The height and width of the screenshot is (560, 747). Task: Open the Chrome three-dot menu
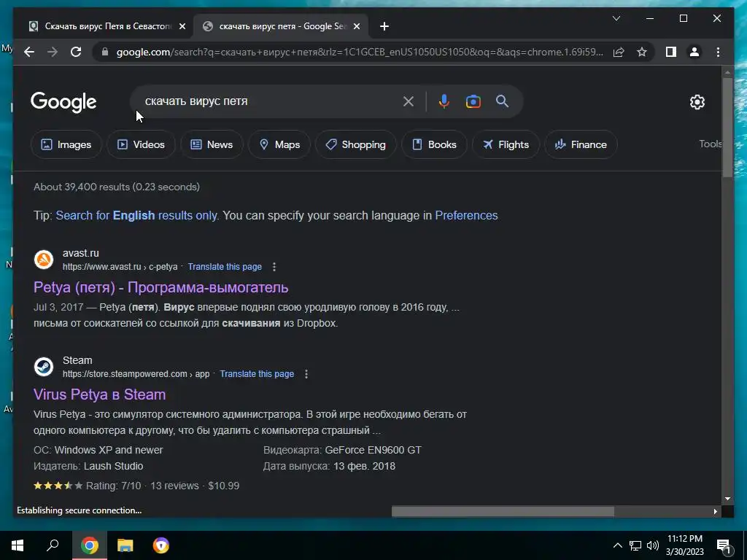(718, 52)
